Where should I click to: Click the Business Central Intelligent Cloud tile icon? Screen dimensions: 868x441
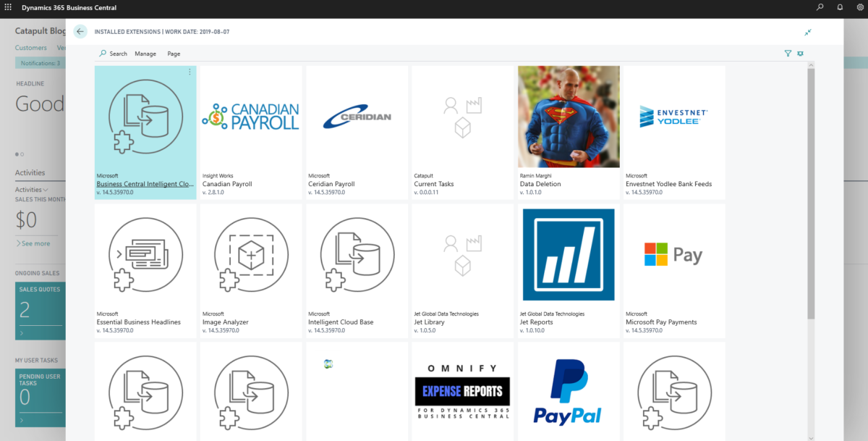pos(145,117)
